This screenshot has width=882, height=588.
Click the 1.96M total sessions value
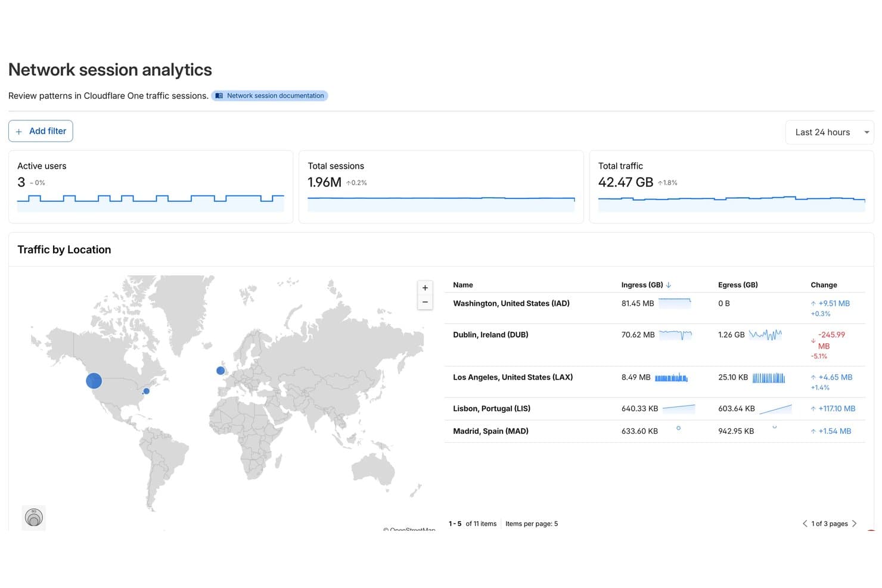click(324, 182)
